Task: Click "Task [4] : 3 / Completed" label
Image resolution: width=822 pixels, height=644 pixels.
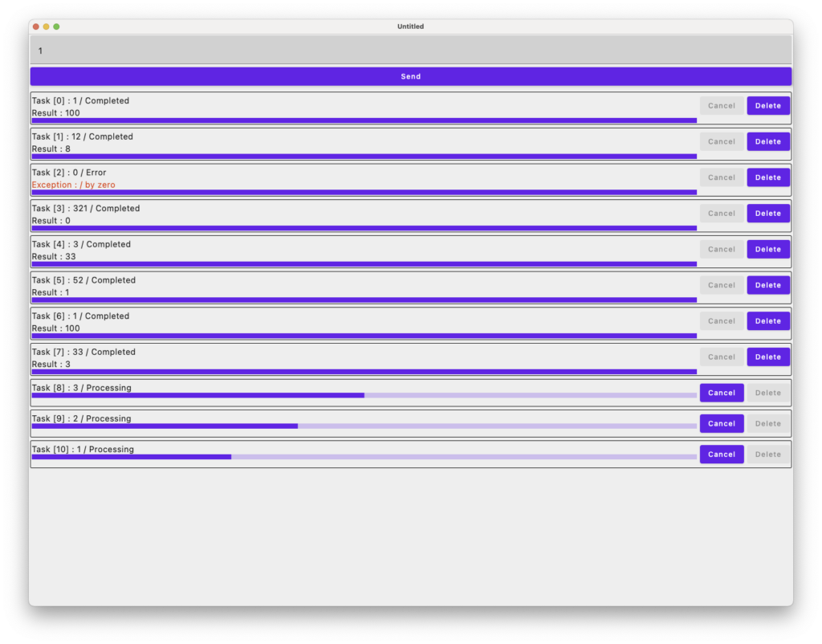Action: (81, 244)
